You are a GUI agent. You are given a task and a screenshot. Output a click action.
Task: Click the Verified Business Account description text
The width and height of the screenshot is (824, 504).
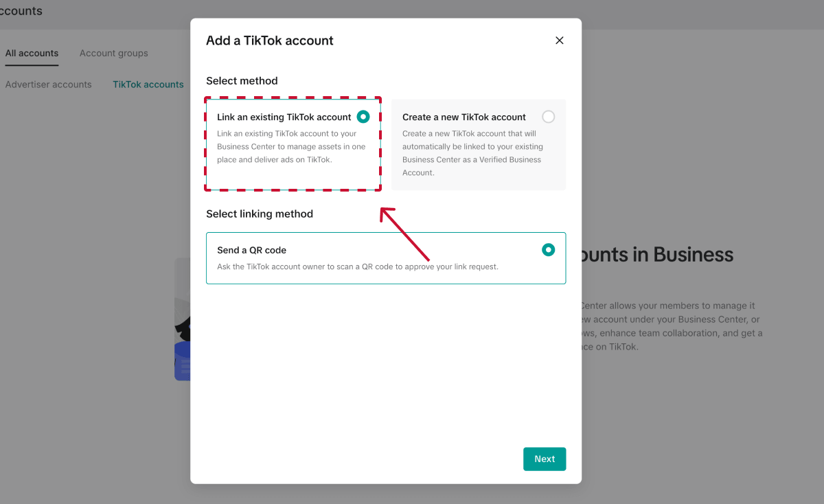(x=473, y=153)
